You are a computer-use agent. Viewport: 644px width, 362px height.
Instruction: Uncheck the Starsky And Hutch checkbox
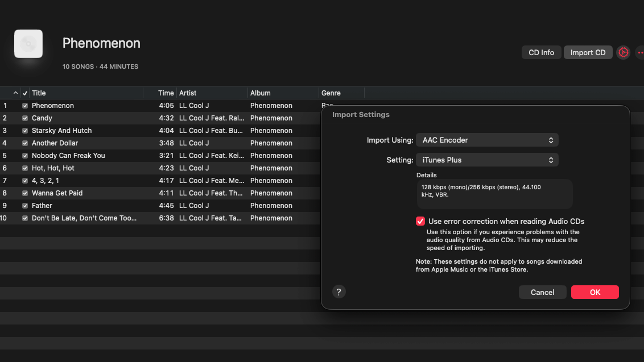[25, 131]
